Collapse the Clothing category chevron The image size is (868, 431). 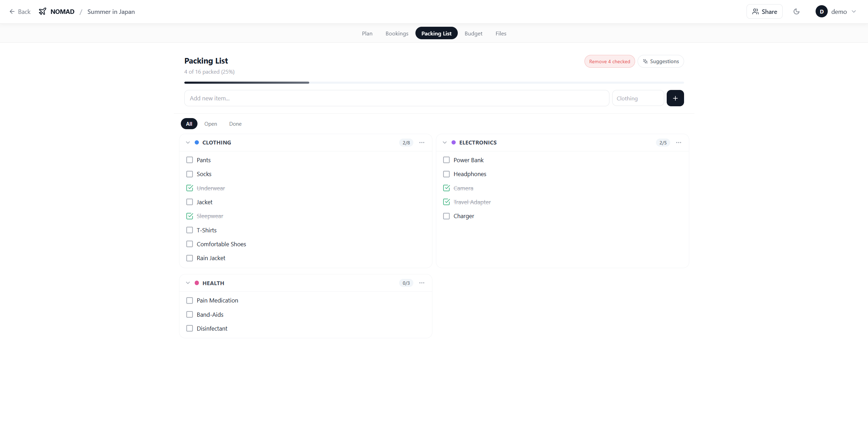pos(188,143)
